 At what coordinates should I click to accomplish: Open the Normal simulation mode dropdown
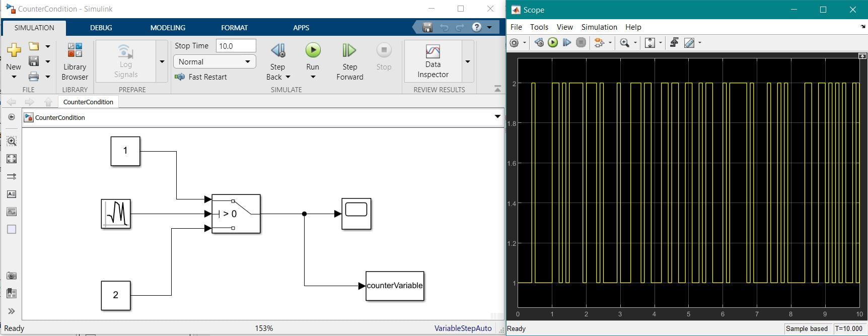[x=214, y=61]
